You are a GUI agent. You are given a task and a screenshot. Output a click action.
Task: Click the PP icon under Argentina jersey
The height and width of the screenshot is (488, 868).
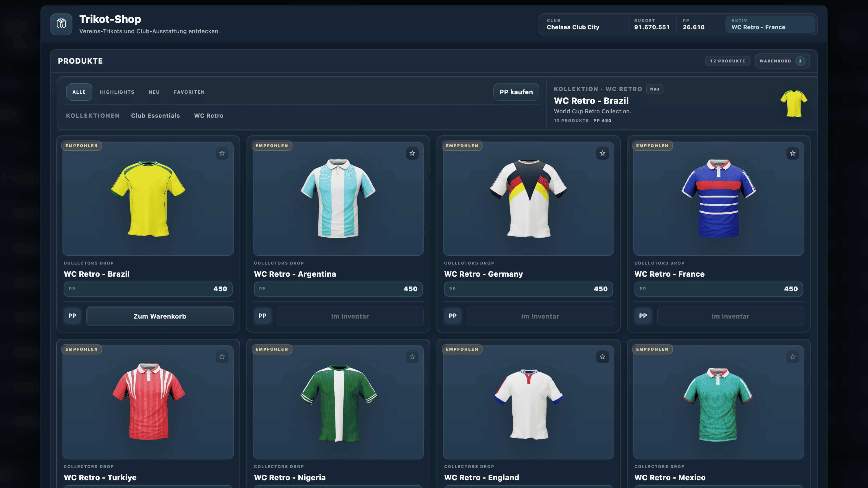[x=262, y=316]
